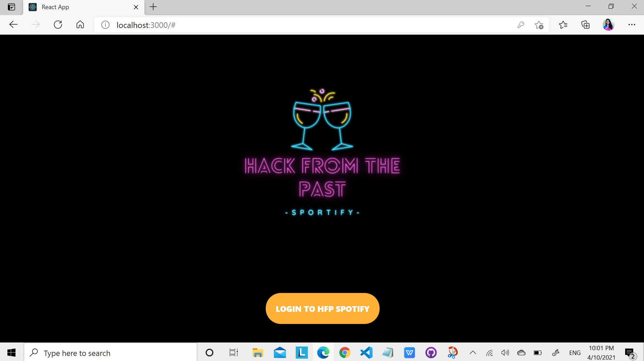644x361 pixels.
Task: Open the Collections icon
Action: (x=585, y=25)
